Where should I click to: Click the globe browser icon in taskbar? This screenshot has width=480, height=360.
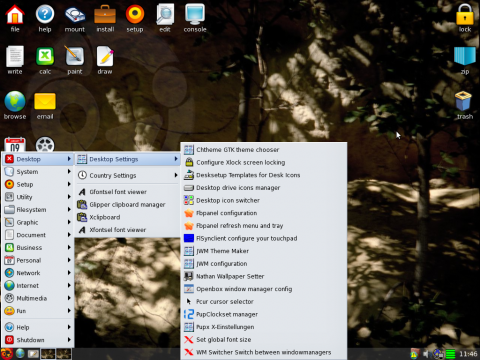20,353
